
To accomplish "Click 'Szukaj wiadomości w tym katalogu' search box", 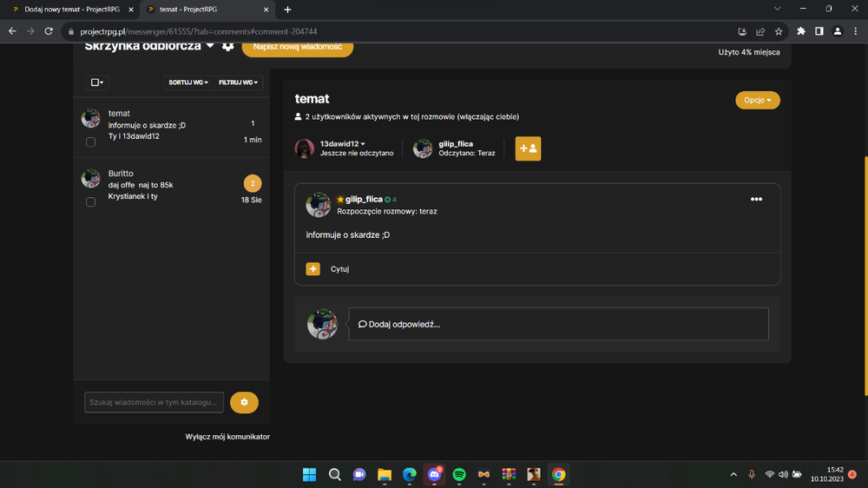I will pyautogui.click(x=154, y=402).
